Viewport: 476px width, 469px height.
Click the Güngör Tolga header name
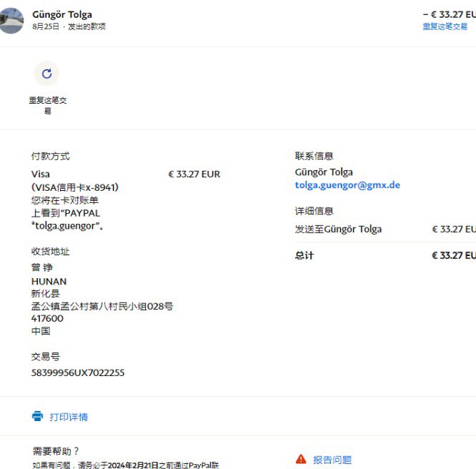62,14
